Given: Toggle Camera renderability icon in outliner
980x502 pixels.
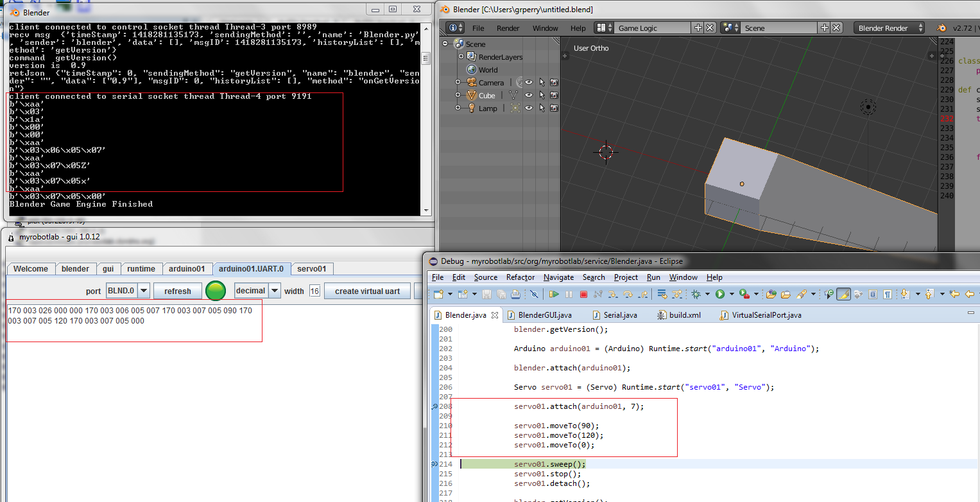Looking at the screenshot, I should [554, 82].
